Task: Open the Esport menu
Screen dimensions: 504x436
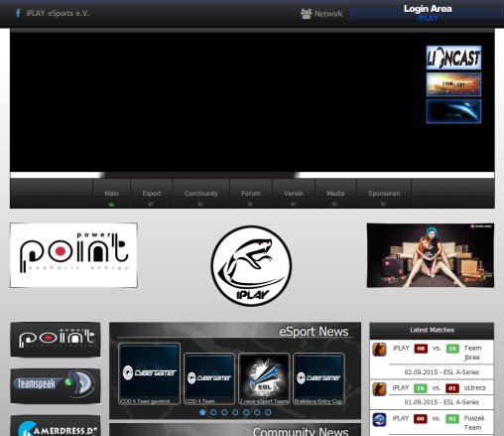Action: pyautogui.click(x=152, y=194)
